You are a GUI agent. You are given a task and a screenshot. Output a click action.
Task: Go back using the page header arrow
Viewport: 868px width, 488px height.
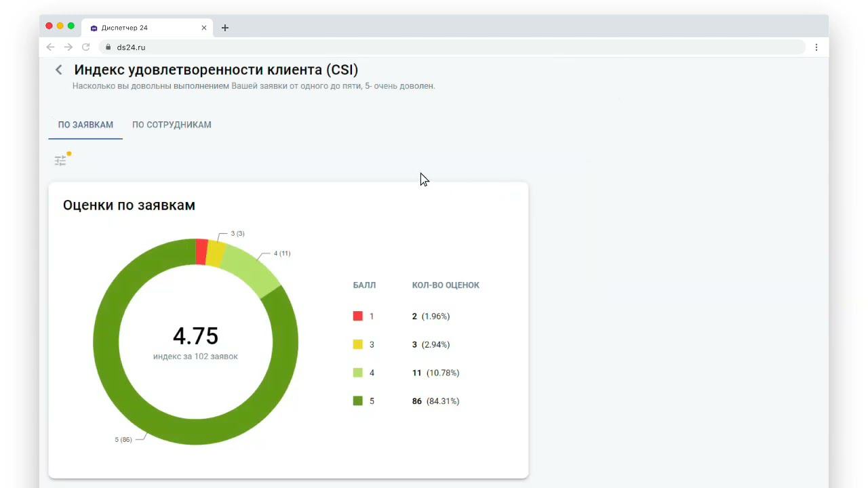pyautogui.click(x=59, y=70)
